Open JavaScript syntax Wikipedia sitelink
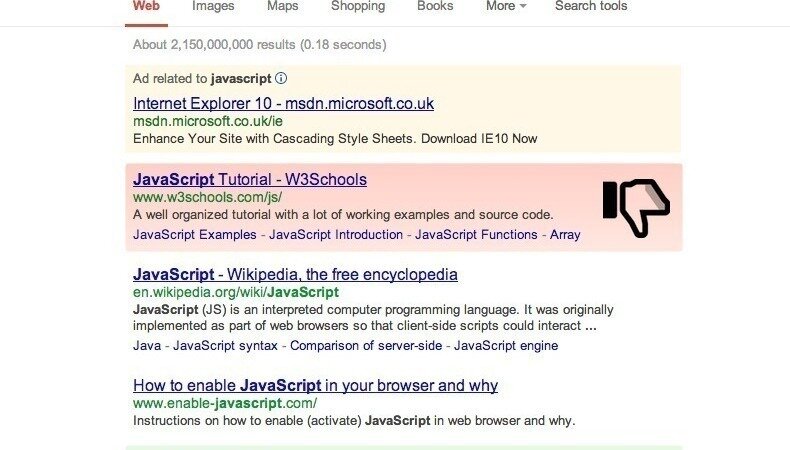 pos(225,346)
